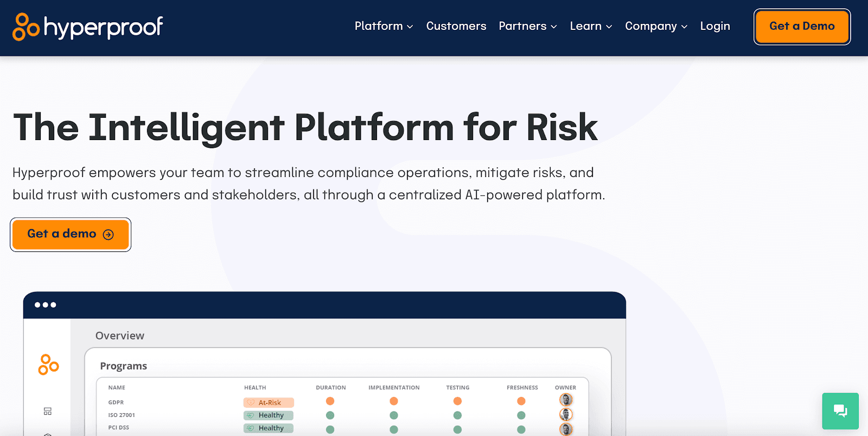Click the Healthy badge in the ISO 27001 row
The image size is (868, 436).
[x=269, y=415]
